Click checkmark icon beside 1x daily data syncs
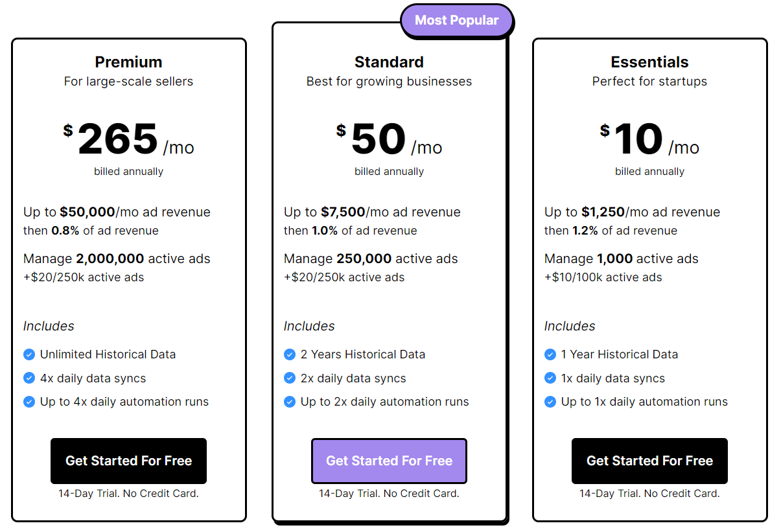Image resolution: width=781 pixels, height=532 pixels. 550,378
